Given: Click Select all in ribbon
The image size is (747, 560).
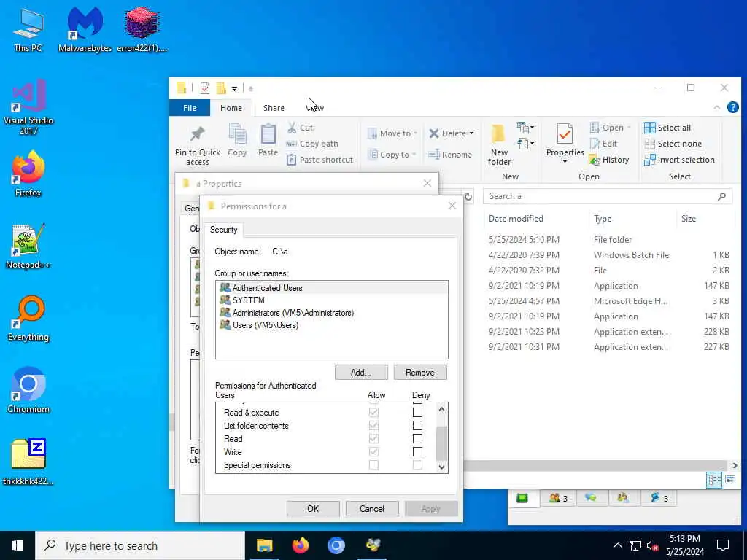Looking at the screenshot, I should click(x=667, y=128).
